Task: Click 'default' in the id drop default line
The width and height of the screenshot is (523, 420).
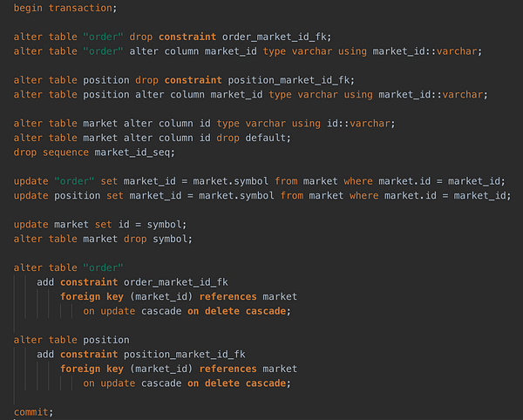Action: click(x=266, y=138)
